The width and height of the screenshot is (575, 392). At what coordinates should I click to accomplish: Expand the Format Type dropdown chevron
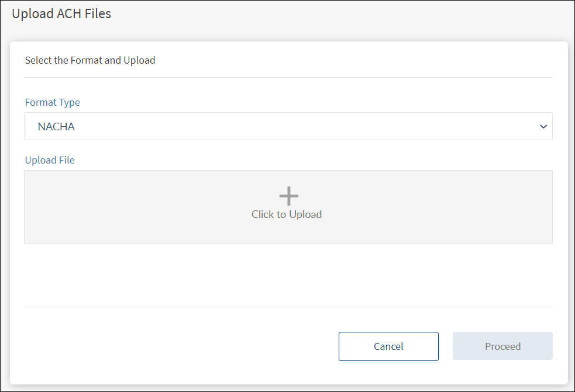543,126
